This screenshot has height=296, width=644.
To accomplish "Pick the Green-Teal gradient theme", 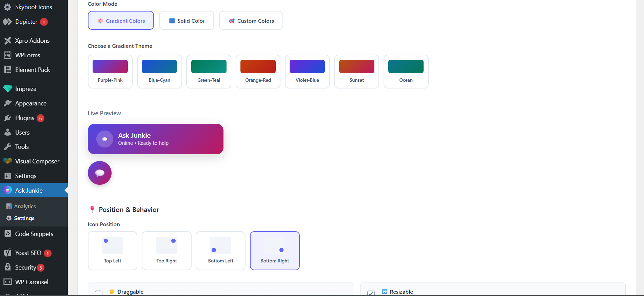I will pyautogui.click(x=209, y=72).
